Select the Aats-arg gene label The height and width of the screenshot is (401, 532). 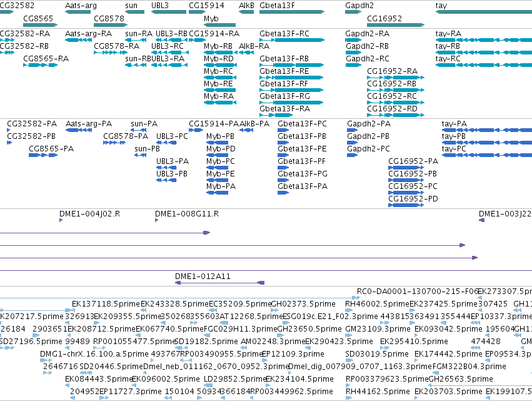coord(81,6)
